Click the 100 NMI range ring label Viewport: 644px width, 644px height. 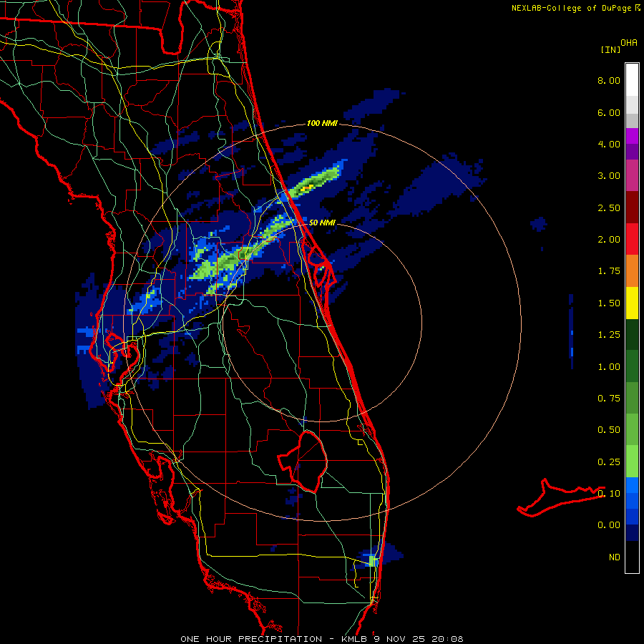[x=322, y=123]
